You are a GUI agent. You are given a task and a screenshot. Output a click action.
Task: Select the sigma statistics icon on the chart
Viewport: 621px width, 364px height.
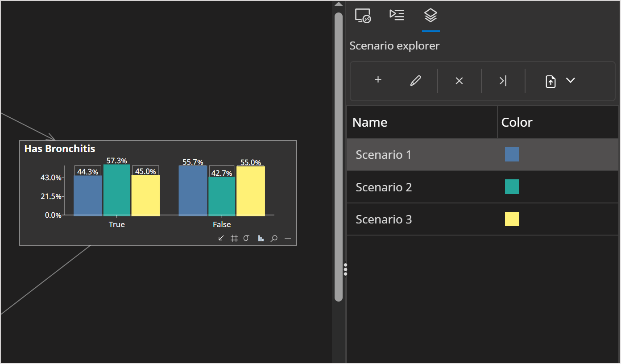pyautogui.click(x=246, y=238)
